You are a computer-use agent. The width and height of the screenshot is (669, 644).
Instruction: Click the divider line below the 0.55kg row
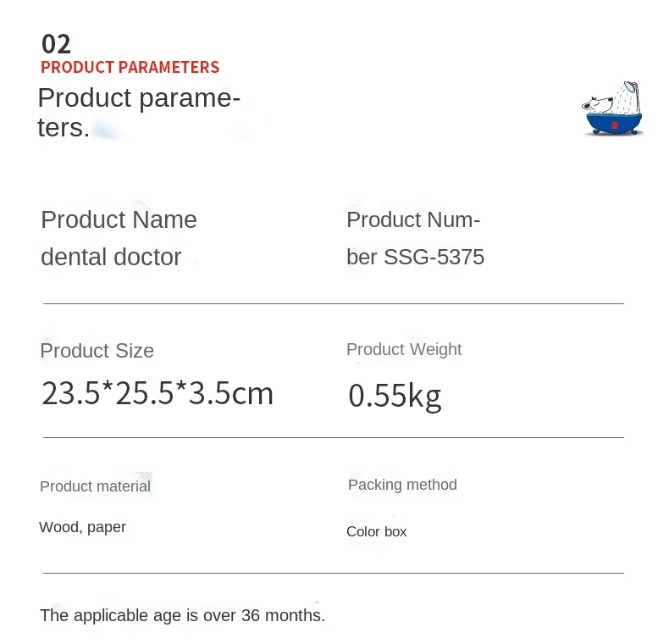pos(333,438)
